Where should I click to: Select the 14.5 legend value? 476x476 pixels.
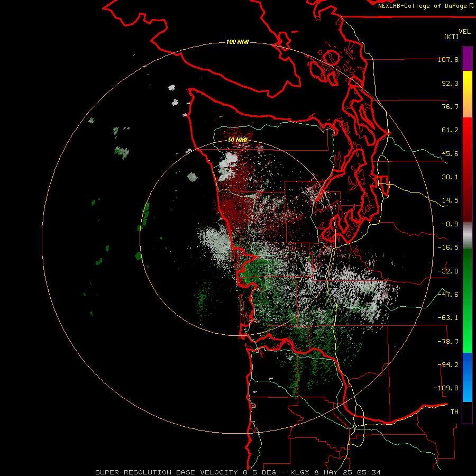[450, 200]
